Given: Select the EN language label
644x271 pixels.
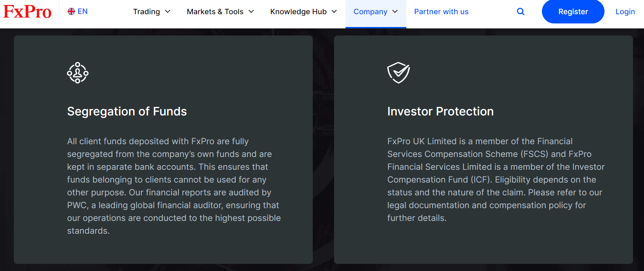Looking at the screenshot, I should [83, 11].
